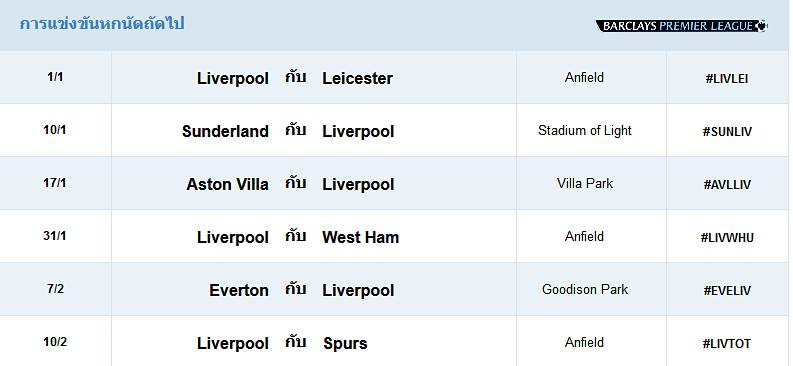Select Aston Villa team name
Image resolution: width=793 pixels, height=366 pixels.
[228, 185]
